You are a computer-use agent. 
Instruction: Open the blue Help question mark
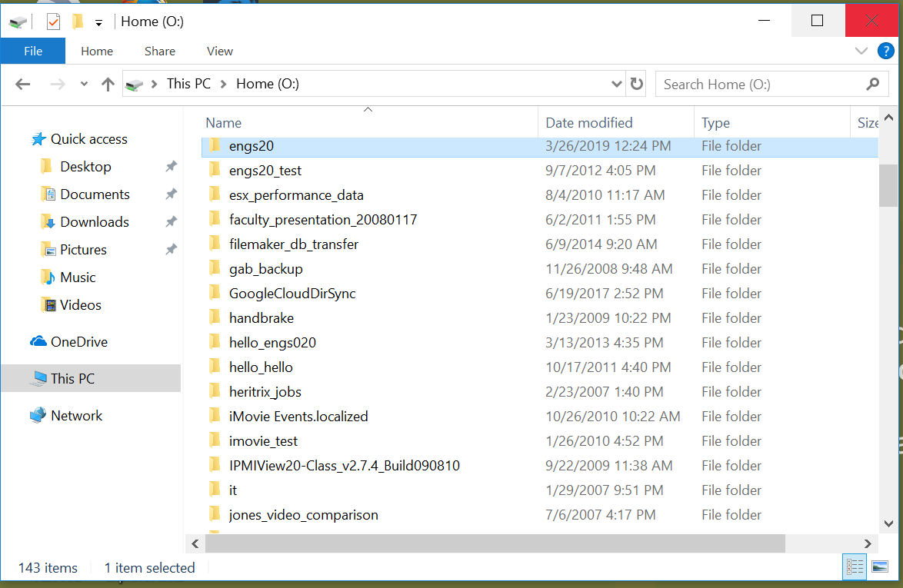click(886, 51)
